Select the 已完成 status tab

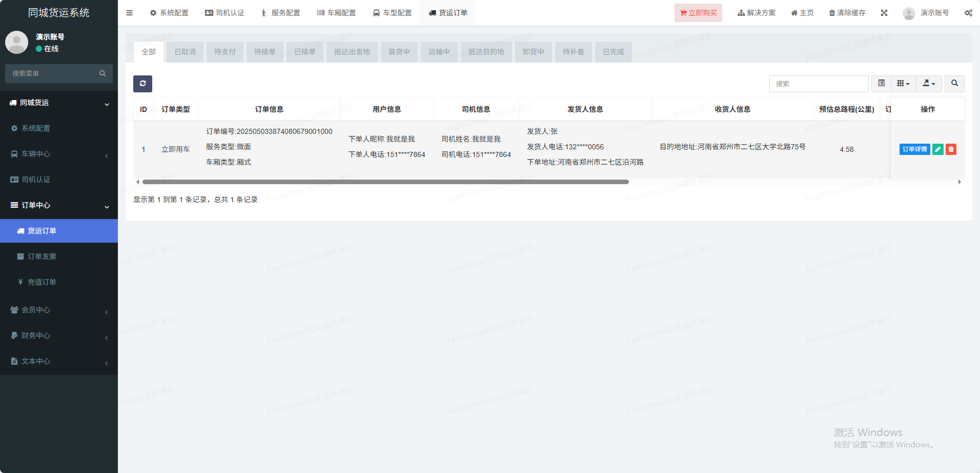click(x=613, y=52)
